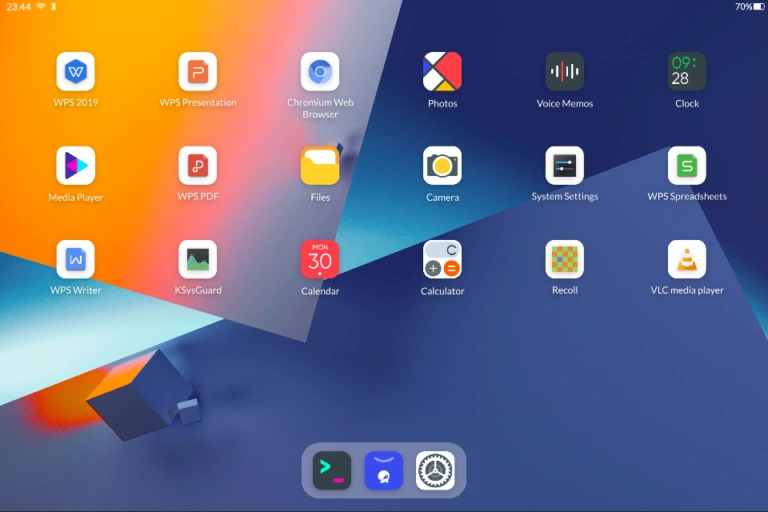Open Chromium Web Browser
Screen dimensions: 768x512
coord(320,72)
